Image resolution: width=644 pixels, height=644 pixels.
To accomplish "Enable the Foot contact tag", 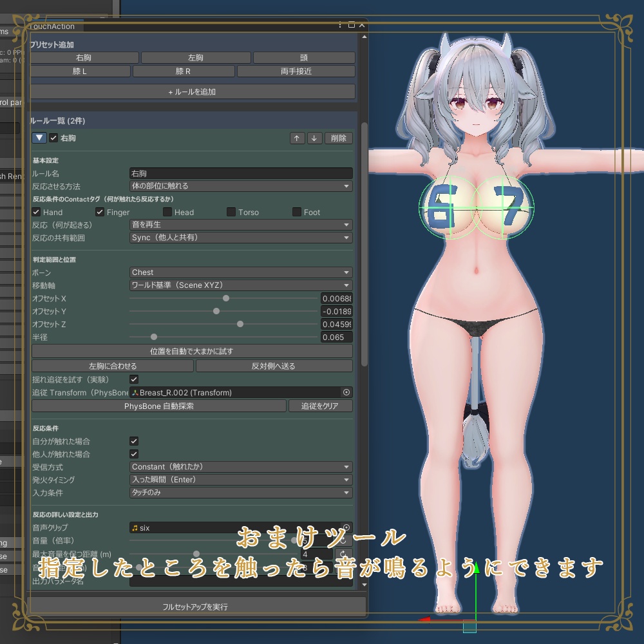I will [x=296, y=212].
